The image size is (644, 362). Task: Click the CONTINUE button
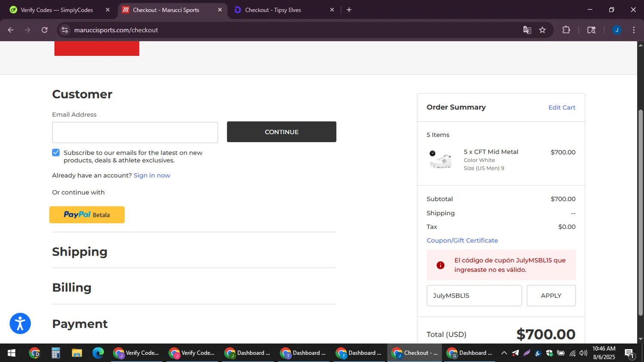[x=282, y=132]
